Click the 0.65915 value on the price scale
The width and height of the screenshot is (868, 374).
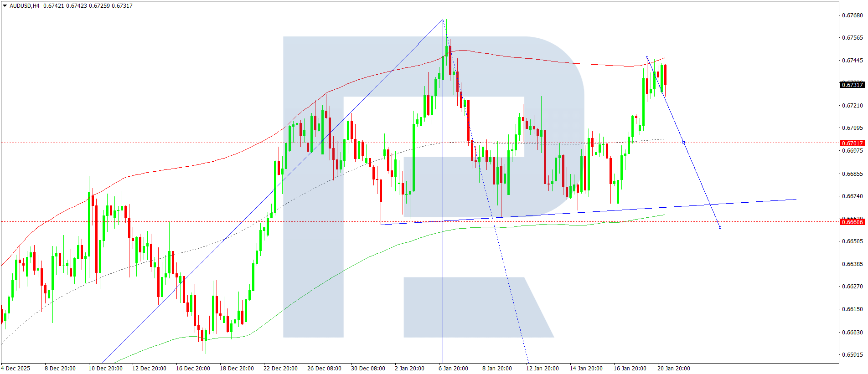click(852, 354)
